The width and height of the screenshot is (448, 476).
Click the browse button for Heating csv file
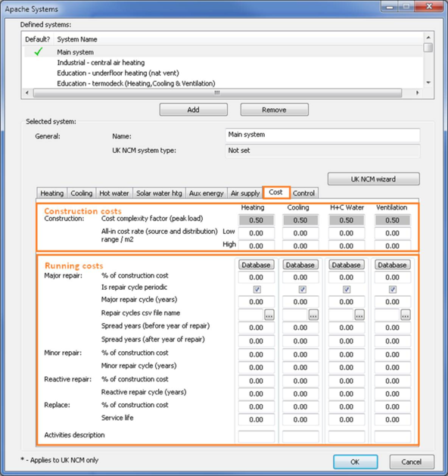tap(269, 315)
